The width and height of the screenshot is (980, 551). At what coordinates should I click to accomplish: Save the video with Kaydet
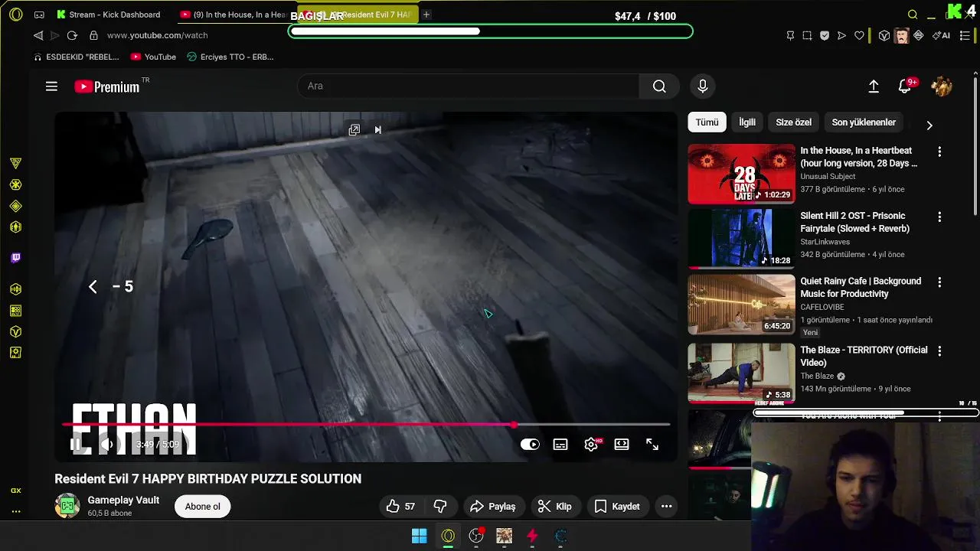click(617, 507)
